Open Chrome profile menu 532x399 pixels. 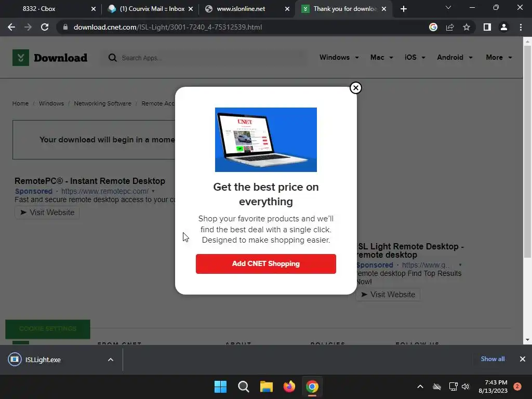tap(504, 27)
